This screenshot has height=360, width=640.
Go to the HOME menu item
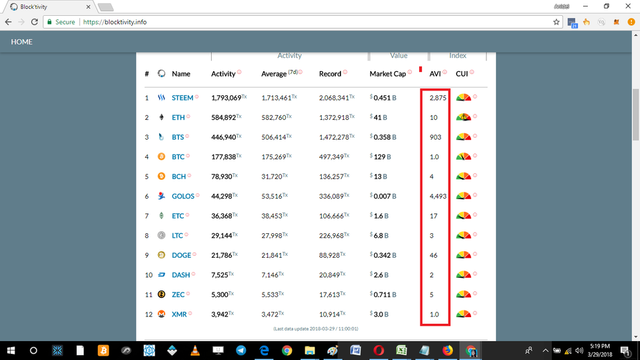tap(22, 42)
